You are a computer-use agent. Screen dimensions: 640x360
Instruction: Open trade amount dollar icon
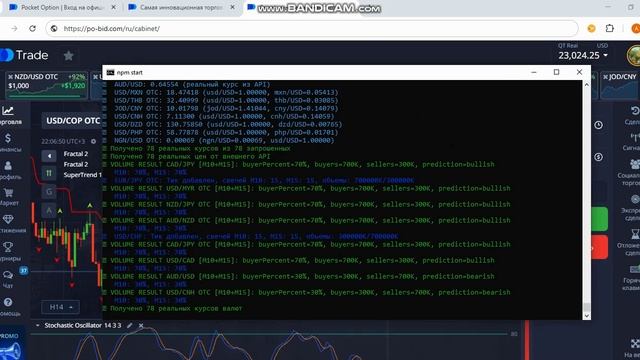[x=598, y=157]
